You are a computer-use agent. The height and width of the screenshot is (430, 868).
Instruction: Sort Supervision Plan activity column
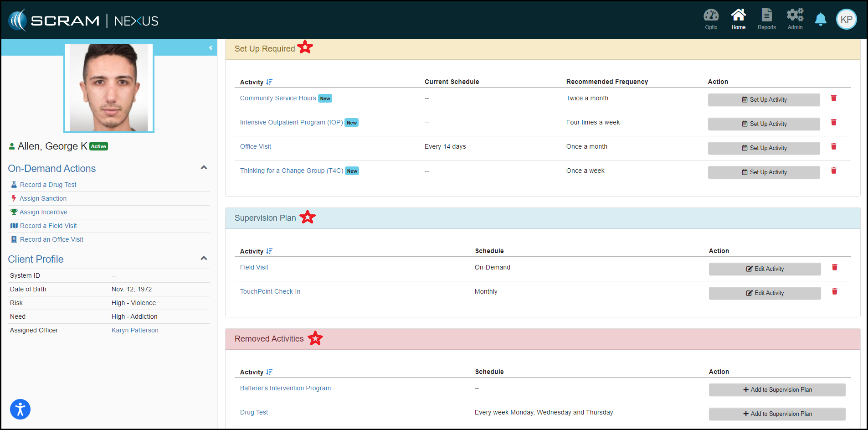pos(269,251)
